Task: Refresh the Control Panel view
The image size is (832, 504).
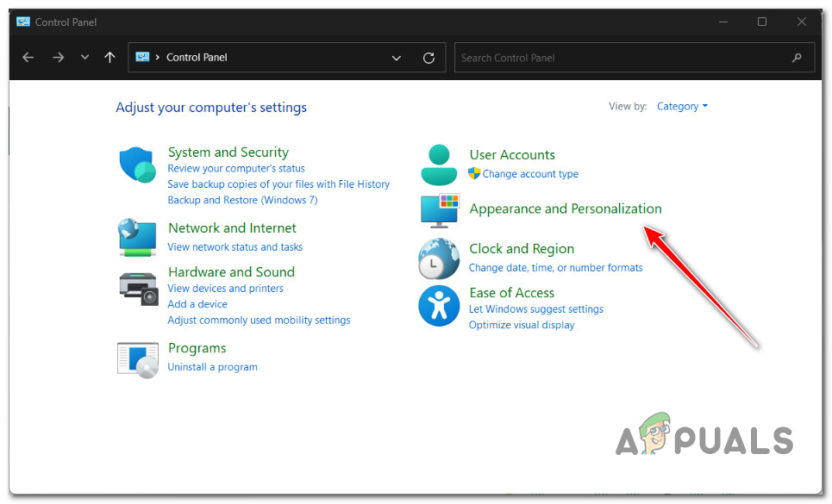Action: click(429, 58)
